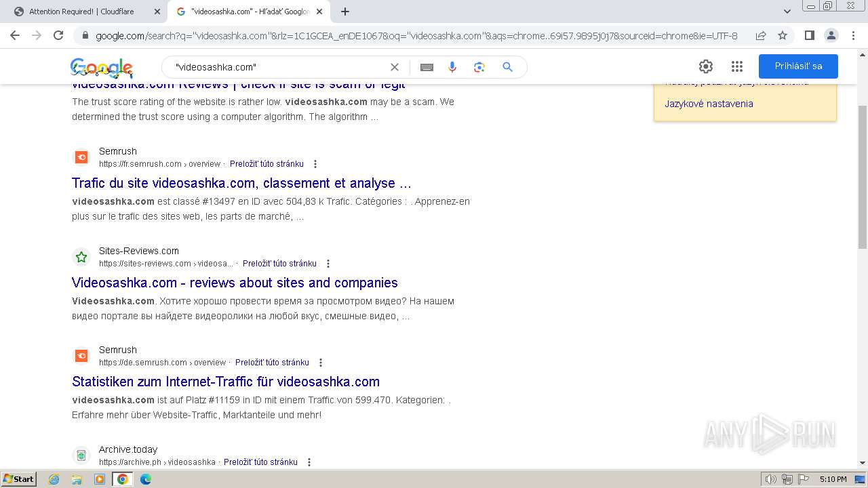Click the browser back arrow
This screenshot has height=488, width=868.
[x=15, y=35]
